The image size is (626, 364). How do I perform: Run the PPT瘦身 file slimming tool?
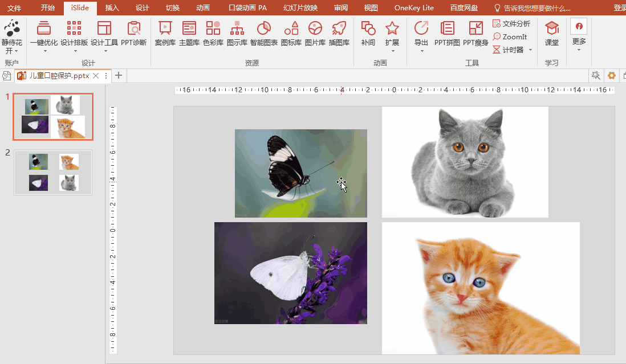(x=475, y=33)
